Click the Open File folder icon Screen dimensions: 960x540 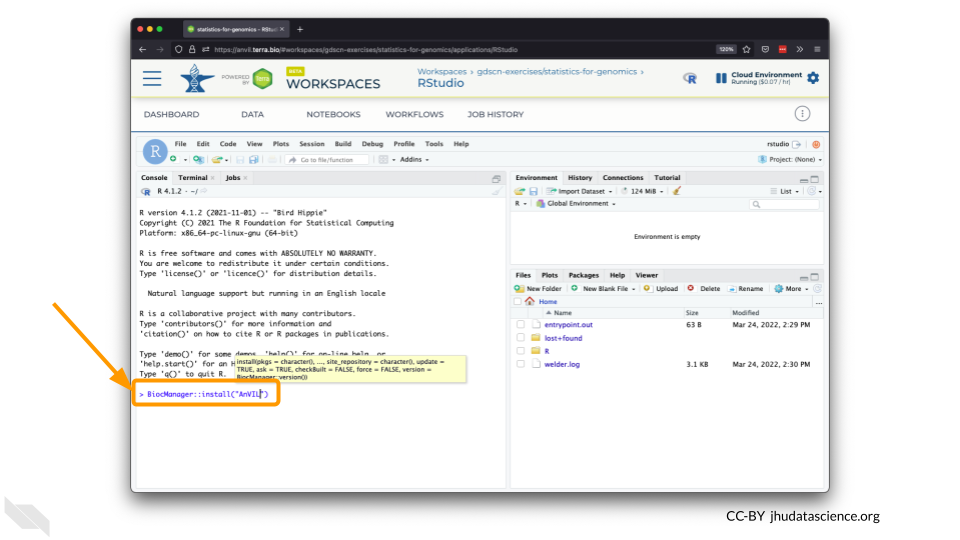(x=217, y=160)
